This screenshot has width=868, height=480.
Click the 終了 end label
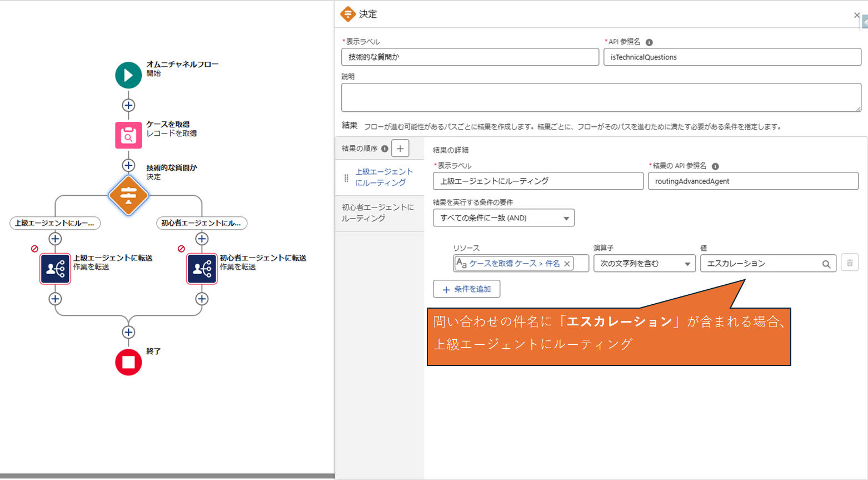pyautogui.click(x=153, y=352)
